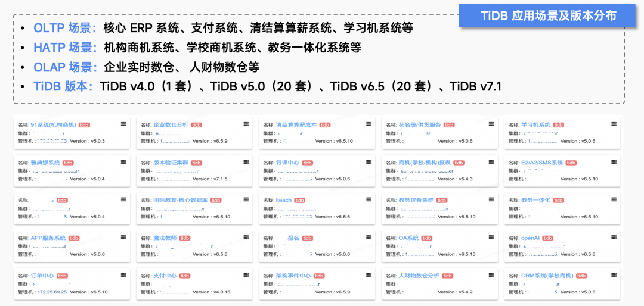Select management IP 172.25.69.25 in 订单中心 card

point(52,292)
